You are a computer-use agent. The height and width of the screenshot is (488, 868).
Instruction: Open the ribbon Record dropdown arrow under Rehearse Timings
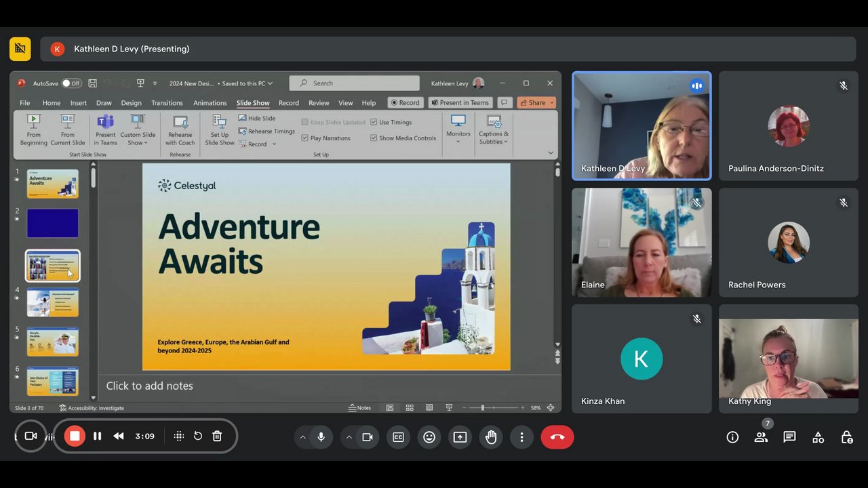pos(274,144)
